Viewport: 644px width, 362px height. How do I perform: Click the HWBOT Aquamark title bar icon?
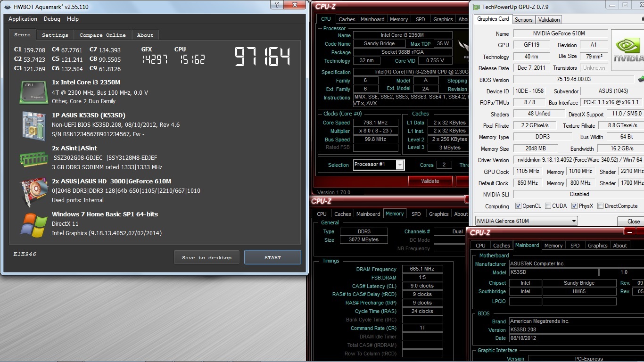point(8,7)
